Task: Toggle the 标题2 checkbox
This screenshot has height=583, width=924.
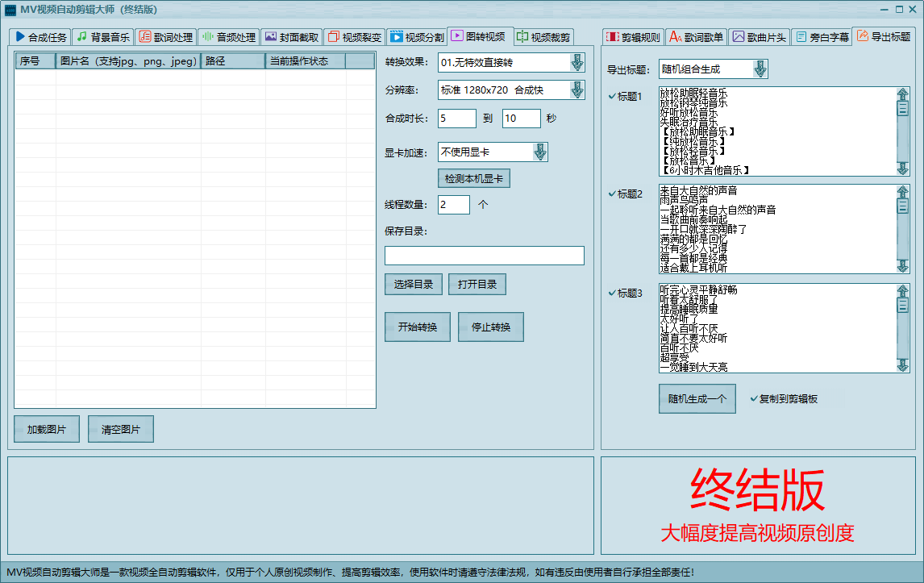Action: point(625,194)
